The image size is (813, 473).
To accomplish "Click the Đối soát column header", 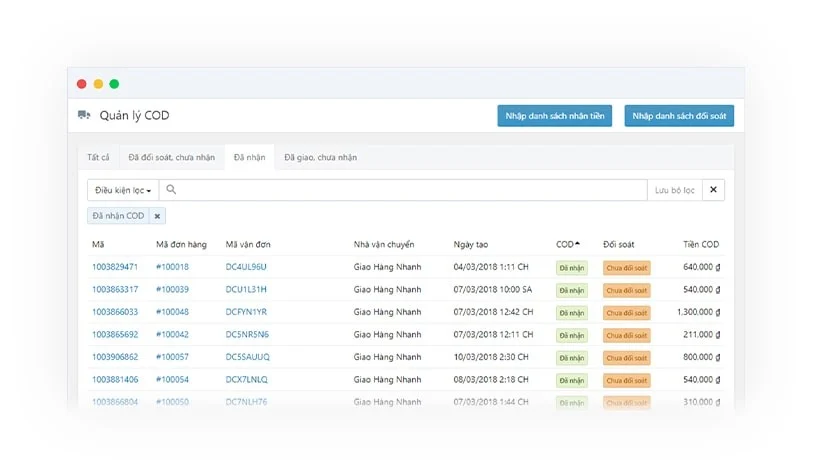I will [619, 244].
